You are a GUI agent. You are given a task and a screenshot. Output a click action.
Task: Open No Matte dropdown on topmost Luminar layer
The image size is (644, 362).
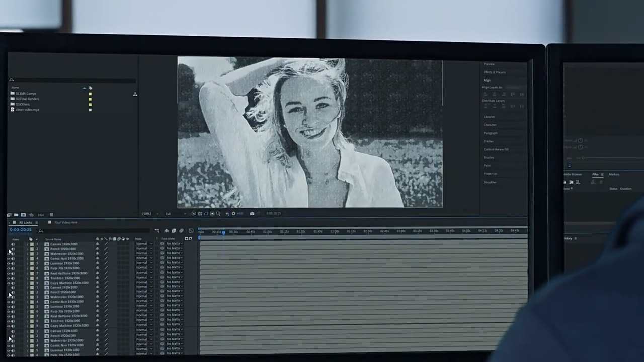174,263
